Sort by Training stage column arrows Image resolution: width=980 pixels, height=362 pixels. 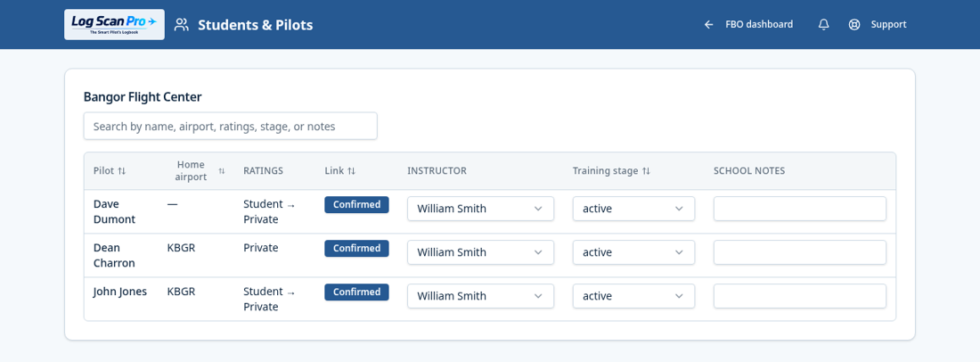click(x=646, y=170)
